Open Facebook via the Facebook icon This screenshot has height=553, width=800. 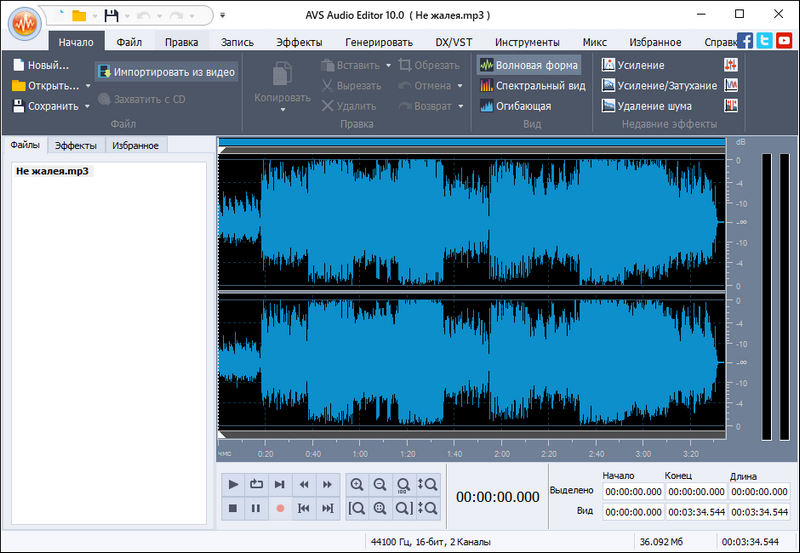coord(745,41)
